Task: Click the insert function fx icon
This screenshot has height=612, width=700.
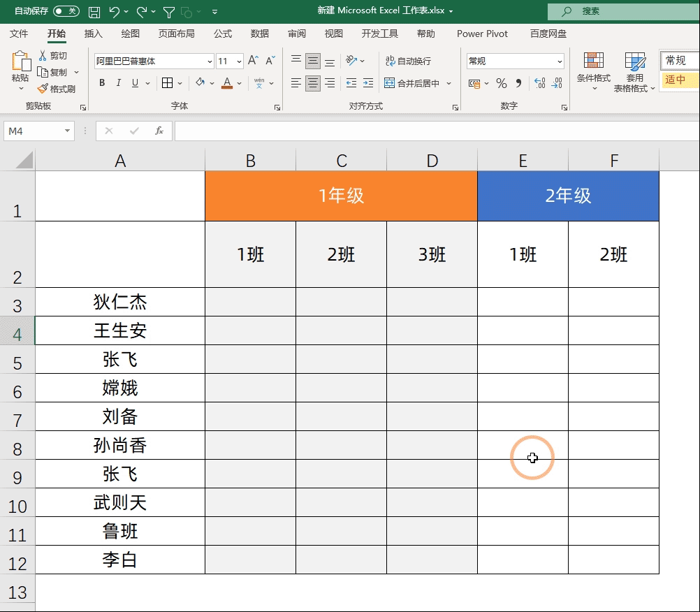Action: [x=159, y=131]
